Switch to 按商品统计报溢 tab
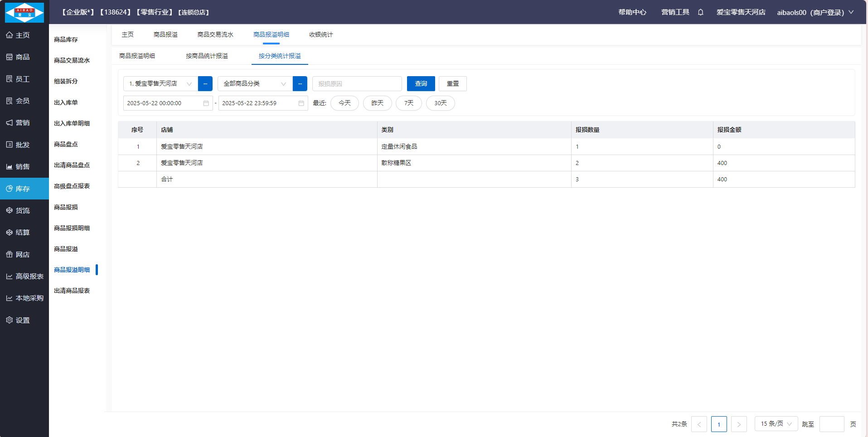 coord(207,56)
